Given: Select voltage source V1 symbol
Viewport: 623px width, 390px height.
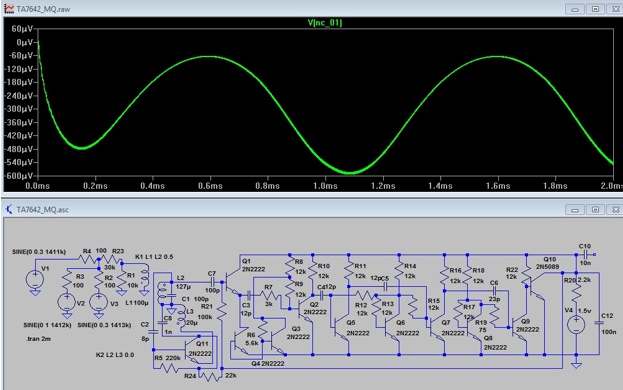Looking at the screenshot, I should (x=35, y=279).
